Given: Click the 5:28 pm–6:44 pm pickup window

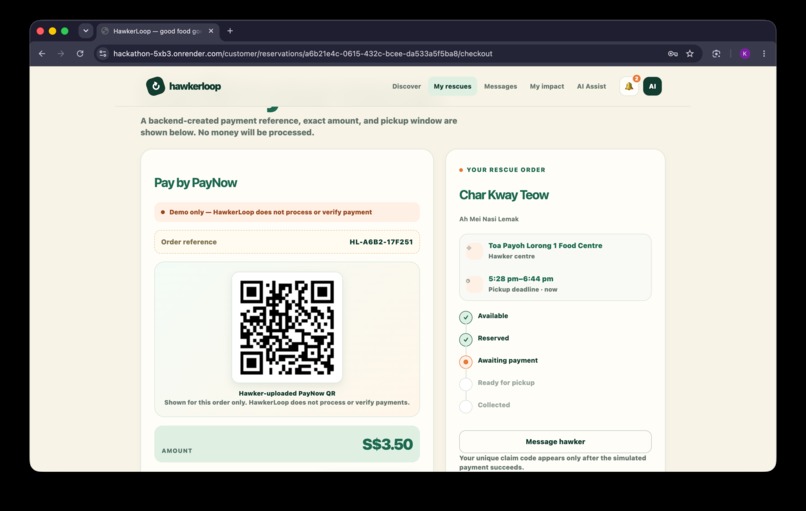Looking at the screenshot, I should point(521,279).
